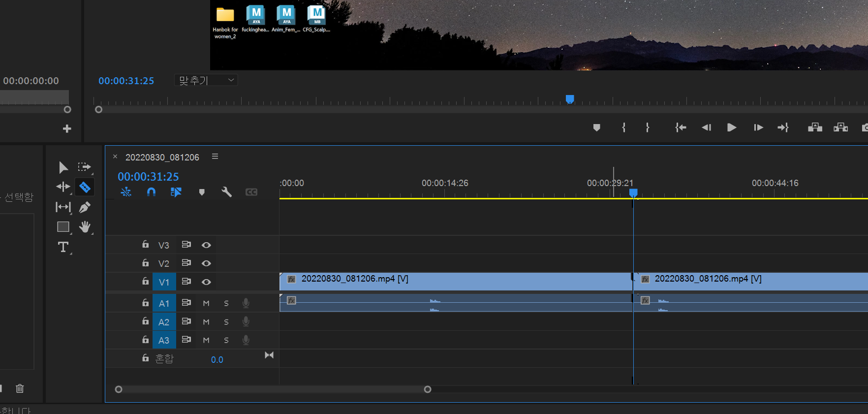This screenshot has height=414, width=868.
Task: Toggle V2 track visibility eye
Action: click(206, 263)
